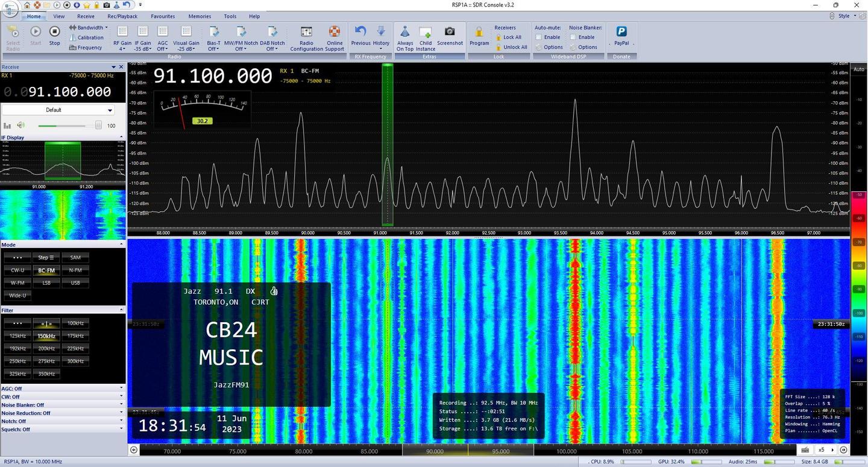Open Style menu
The image size is (868, 467).
point(846,16)
